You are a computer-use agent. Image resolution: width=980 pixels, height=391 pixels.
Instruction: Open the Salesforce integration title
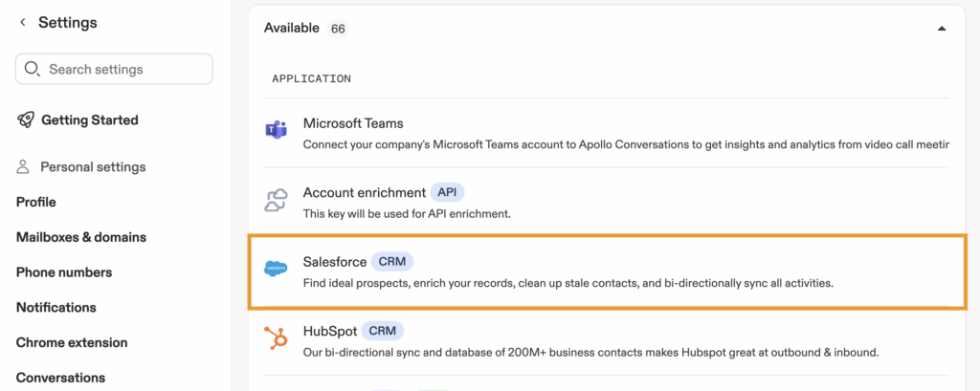[334, 261]
